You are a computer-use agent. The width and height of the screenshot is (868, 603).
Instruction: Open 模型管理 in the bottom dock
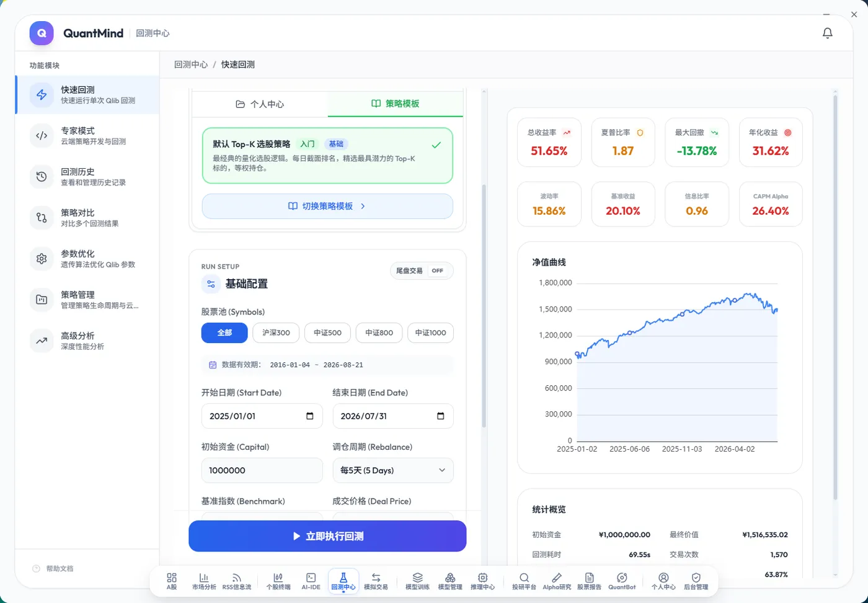tap(450, 581)
